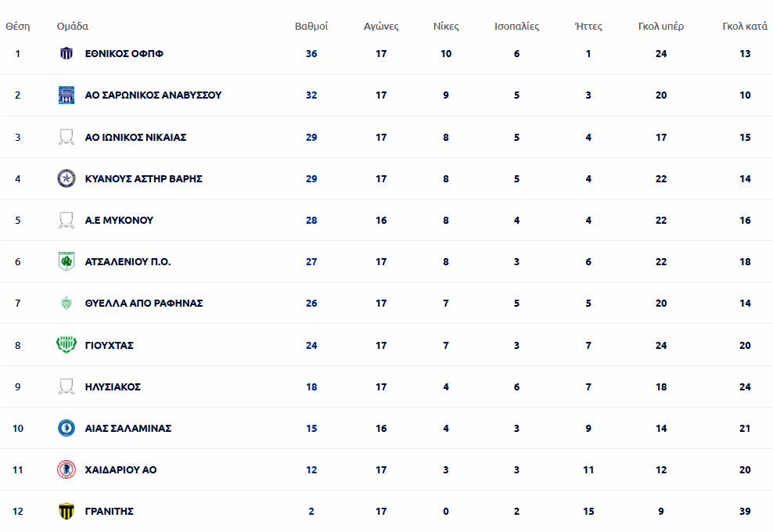This screenshot has width=773, height=532.
Task: Click the ΓΙΟΥΧΤΑΣ green striped crest
Action: point(67,345)
